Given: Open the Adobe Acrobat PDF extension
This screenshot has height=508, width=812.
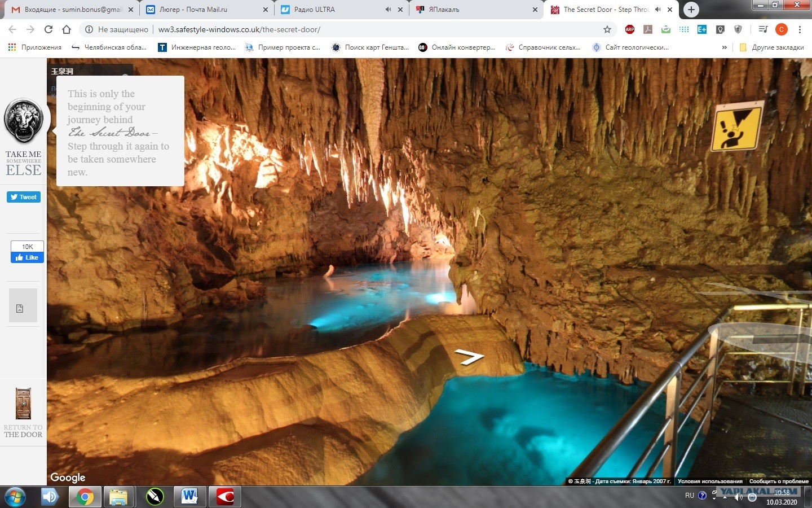Looking at the screenshot, I should (648, 29).
